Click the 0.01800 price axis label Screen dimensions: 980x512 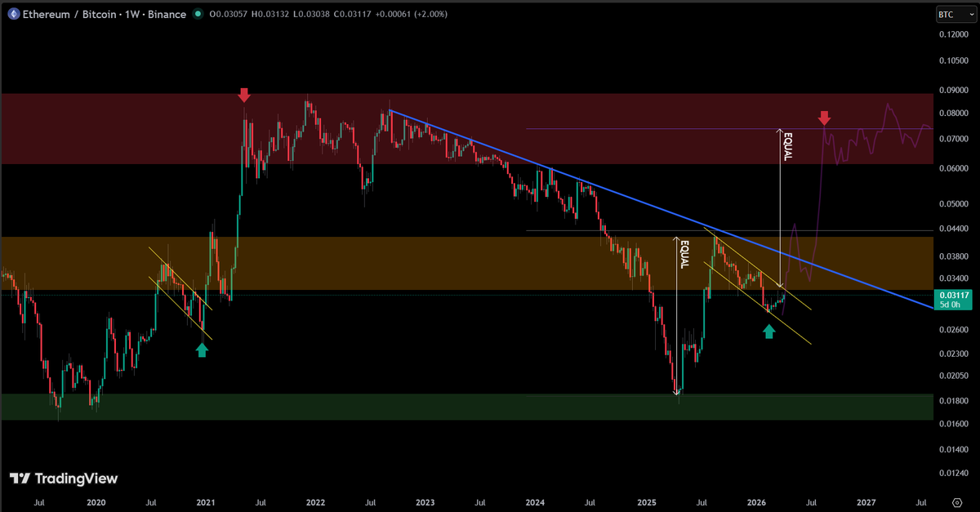coord(954,401)
